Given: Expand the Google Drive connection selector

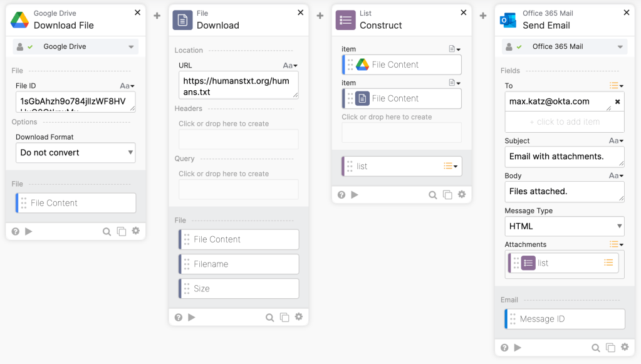Looking at the screenshot, I should pos(130,46).
